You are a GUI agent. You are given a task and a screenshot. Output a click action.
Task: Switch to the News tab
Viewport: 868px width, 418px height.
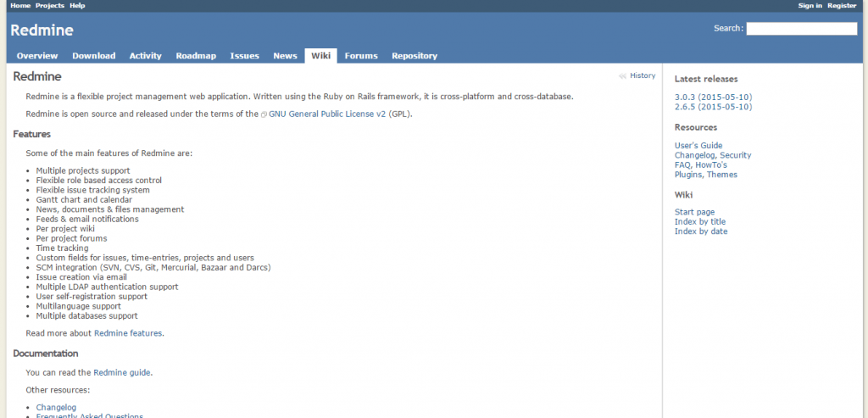tap(285, 56)
